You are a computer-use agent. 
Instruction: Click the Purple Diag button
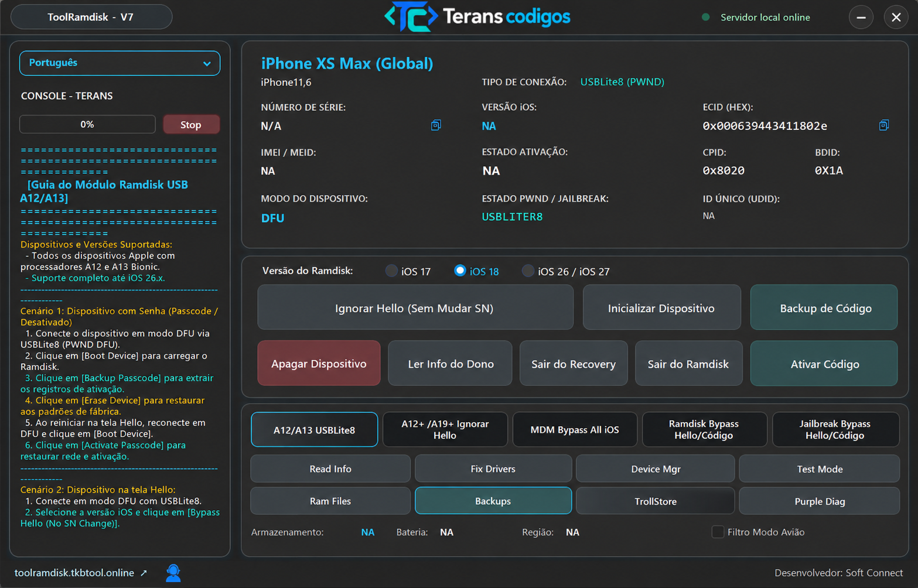click(820, 501)
